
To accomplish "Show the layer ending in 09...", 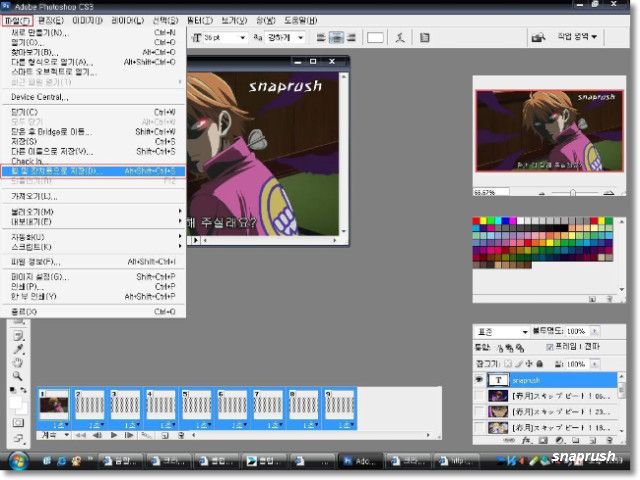I will click(x=479, y=396).
